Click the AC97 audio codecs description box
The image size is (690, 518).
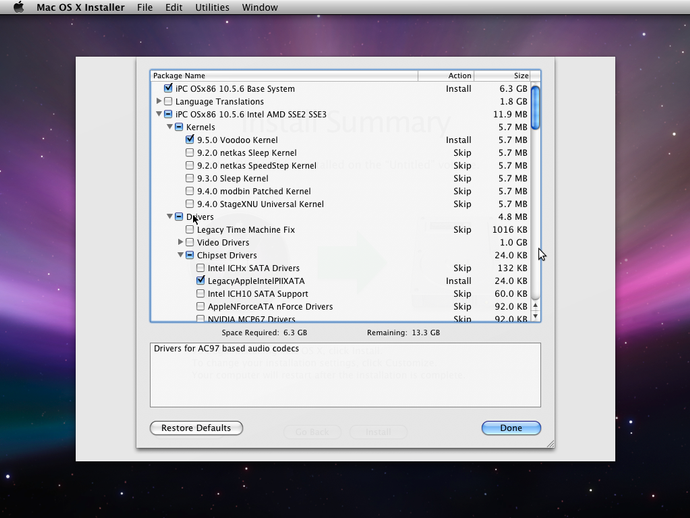click(345, 375)
